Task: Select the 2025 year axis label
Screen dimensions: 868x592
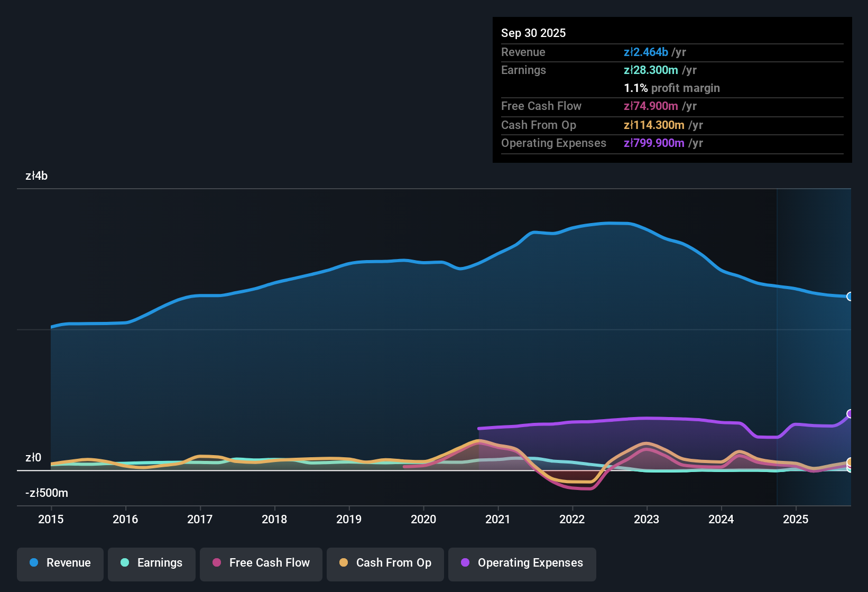Action: click(x=796, y=520)
